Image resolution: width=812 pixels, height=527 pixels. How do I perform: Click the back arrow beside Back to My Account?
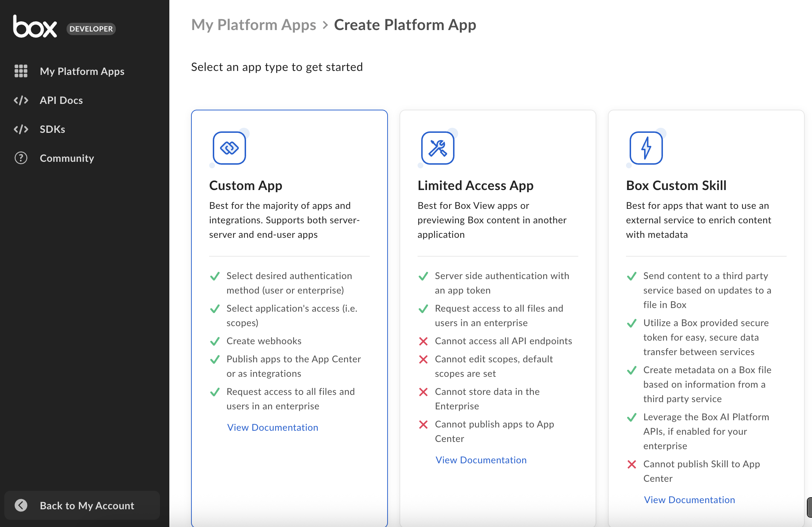21,505
